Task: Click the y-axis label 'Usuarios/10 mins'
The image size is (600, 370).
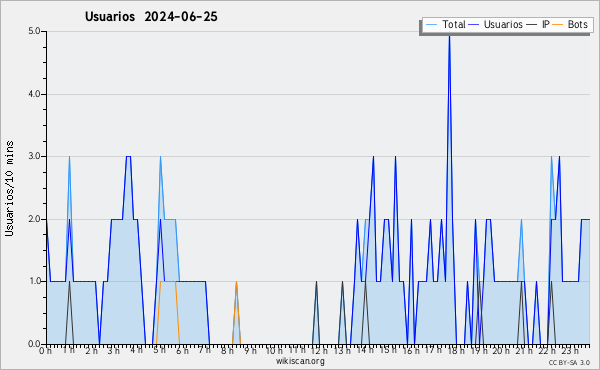Action: coord(9,189)
